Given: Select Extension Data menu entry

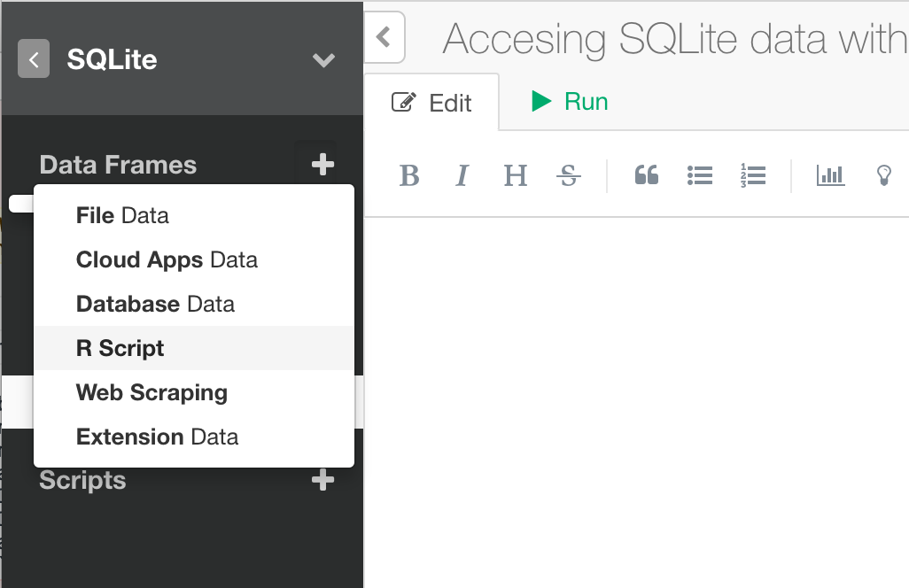Looking at the screenshot, I should pos(194,437).
